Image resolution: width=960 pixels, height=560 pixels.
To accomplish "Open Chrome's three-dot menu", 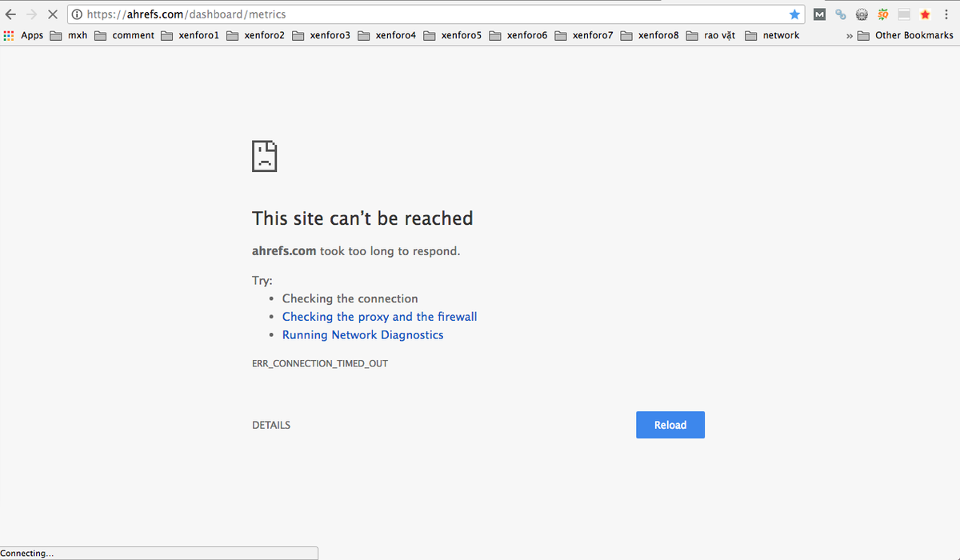I will (947, 14).
